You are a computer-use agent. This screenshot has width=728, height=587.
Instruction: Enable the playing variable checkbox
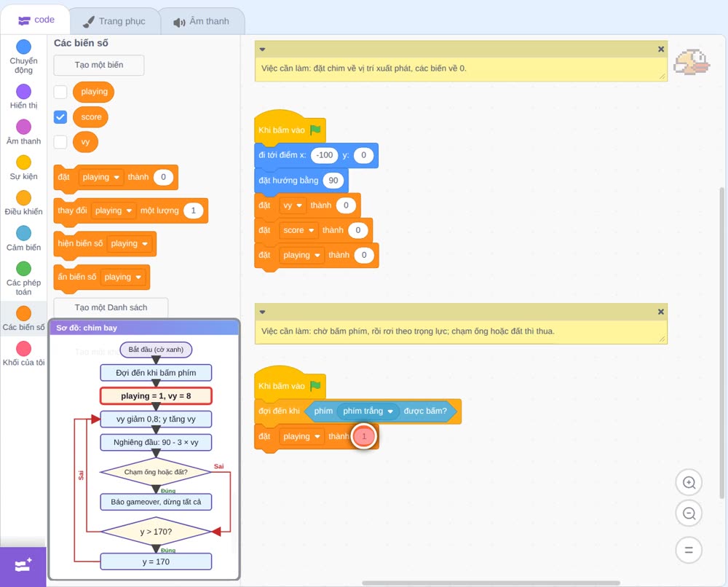point(60,92)
